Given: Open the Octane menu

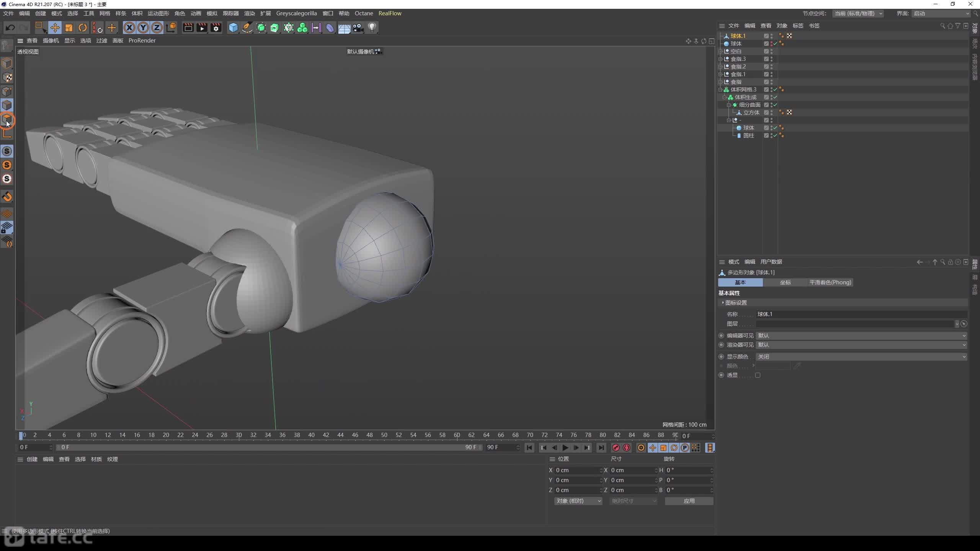Looking at the screenshot, I should click(364, 13).
